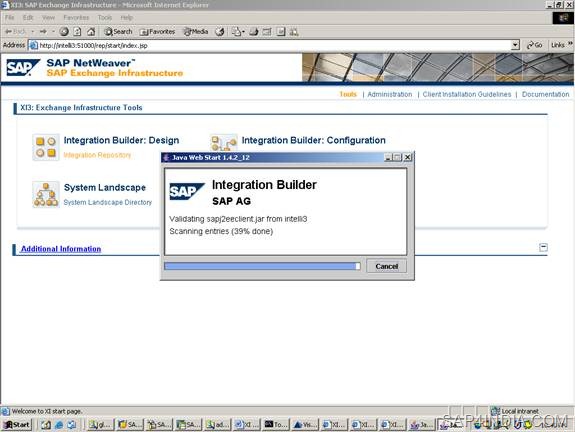Collapse the Additional Information section

pos(543,247)
